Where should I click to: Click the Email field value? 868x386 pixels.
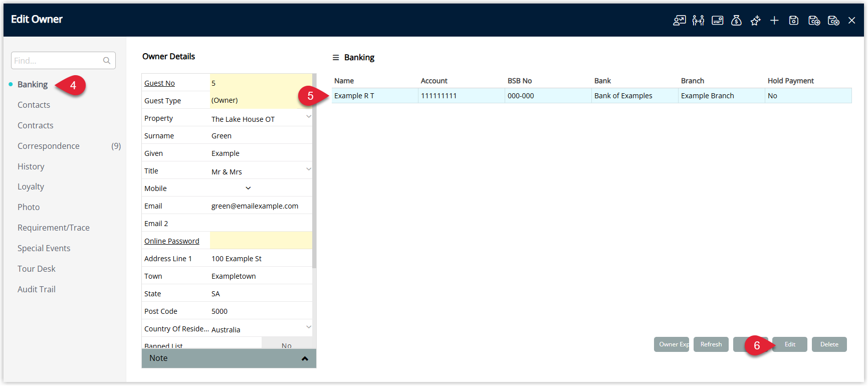point(261,206)
